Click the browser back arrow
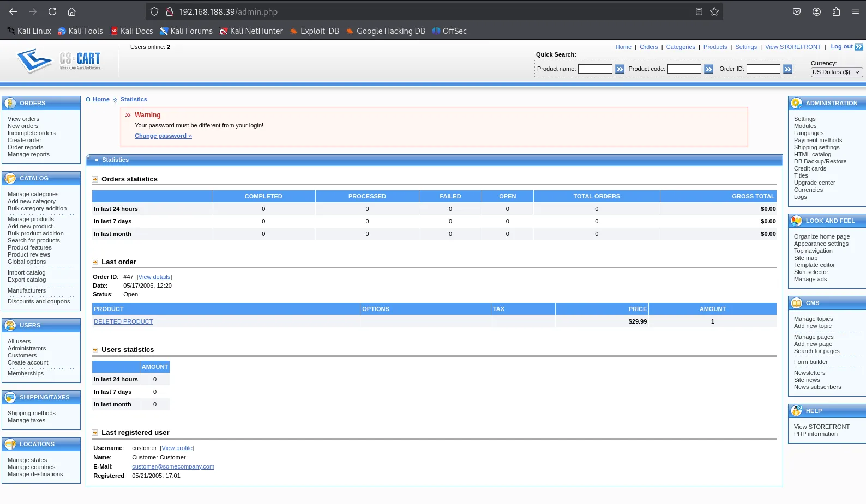866x504 pixels. pos(13,11)
